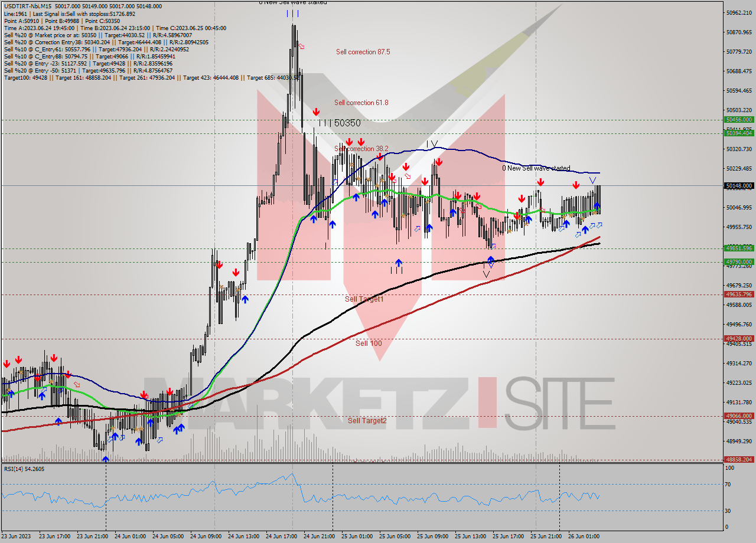Click the RSI(14) 54.2605 indicator label
Viewport: 756px width, 543px height.
coord(24,469)
